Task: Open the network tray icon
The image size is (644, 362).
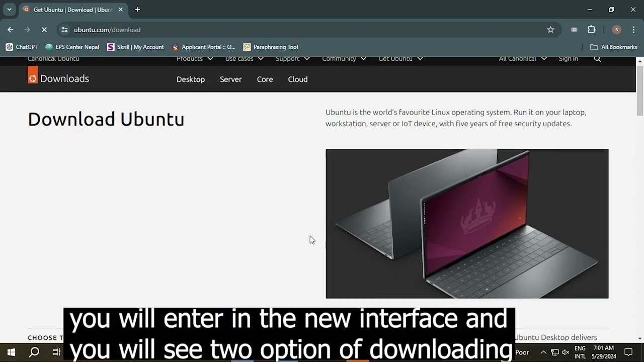Action: (x=554, y=352)
